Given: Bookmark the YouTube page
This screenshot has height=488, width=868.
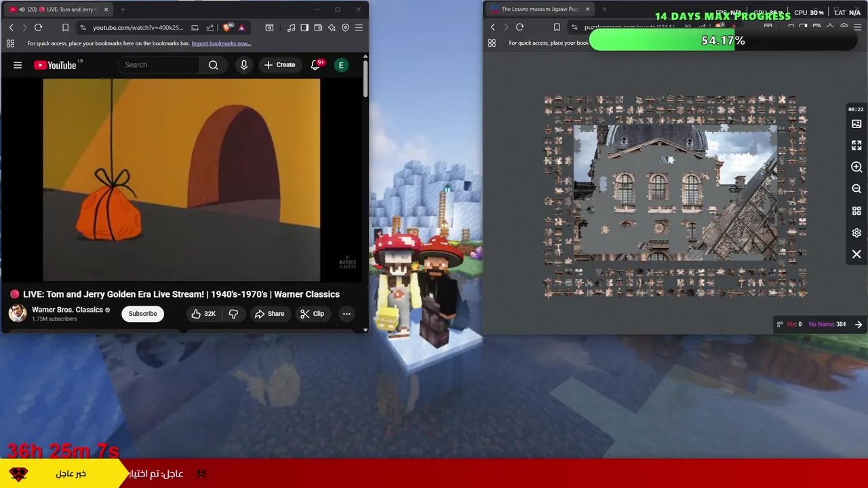Looking at the screenshot, I should click(x=65, y=28).
